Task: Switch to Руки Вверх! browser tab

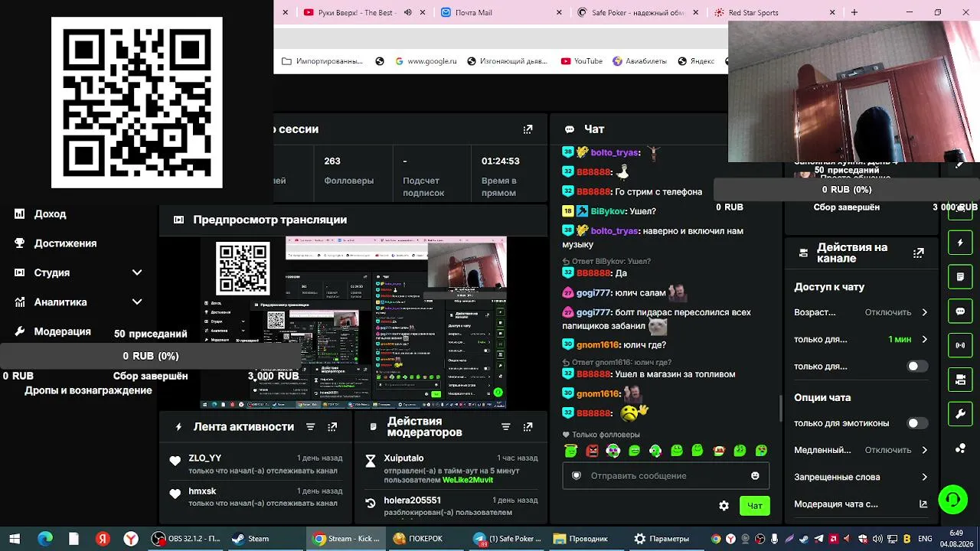Action: 357,12
